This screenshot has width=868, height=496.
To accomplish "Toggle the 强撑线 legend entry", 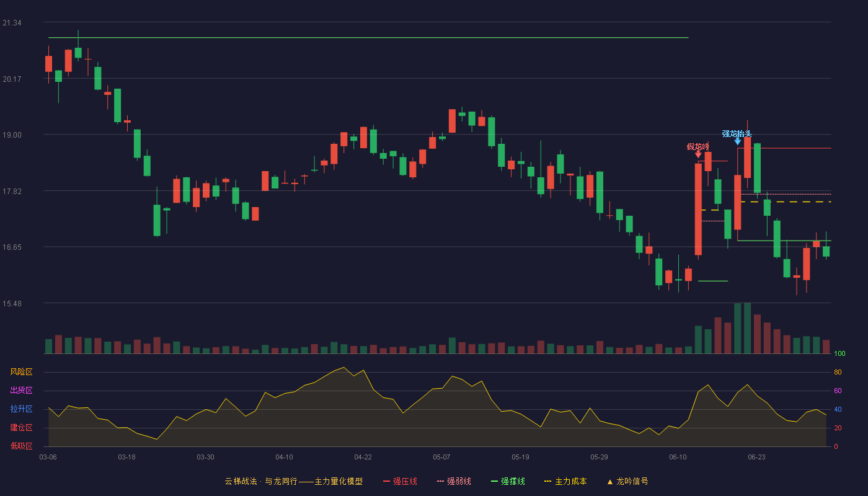I will click(x=508, y=481).
